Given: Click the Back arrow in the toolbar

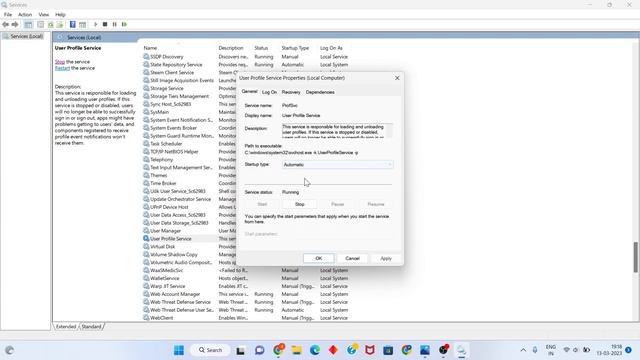Looking at the screenshot, I should click(5, 24).
